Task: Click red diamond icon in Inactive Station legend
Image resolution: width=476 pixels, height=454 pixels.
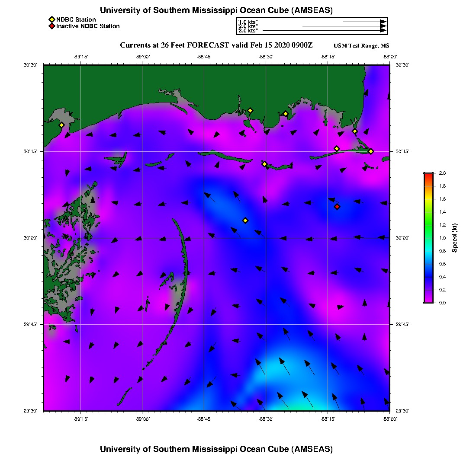Action: (x=51, y=26)
